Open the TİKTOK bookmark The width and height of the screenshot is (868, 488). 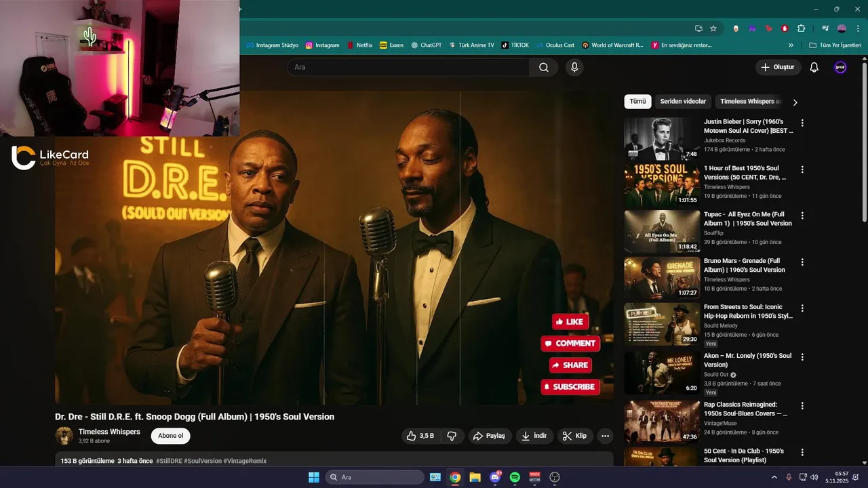coord(515,45)
